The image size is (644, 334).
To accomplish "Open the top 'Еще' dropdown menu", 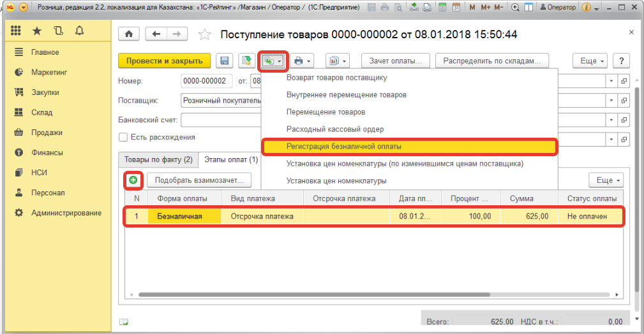I will (x=592, y=61).
